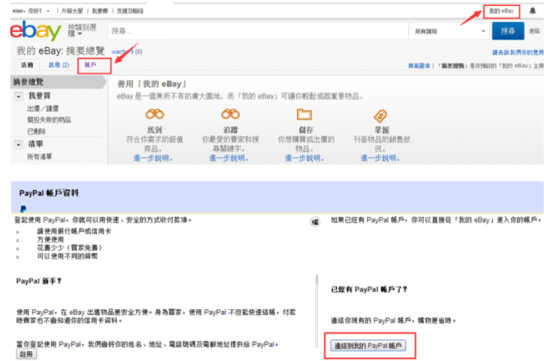
Task: Click the username feedback score link
Action: 127,52
